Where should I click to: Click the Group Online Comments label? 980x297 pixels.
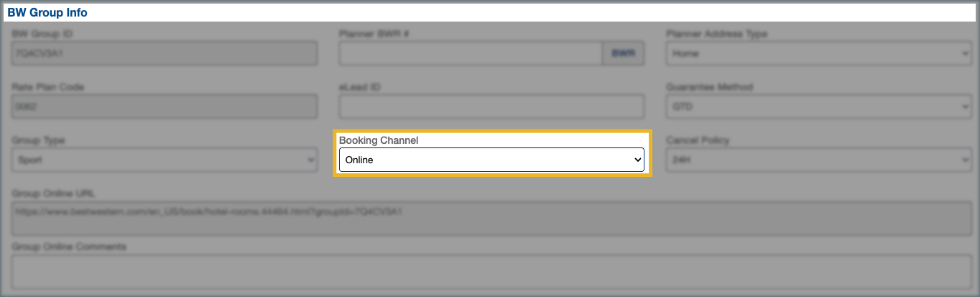tap(69, 247)
